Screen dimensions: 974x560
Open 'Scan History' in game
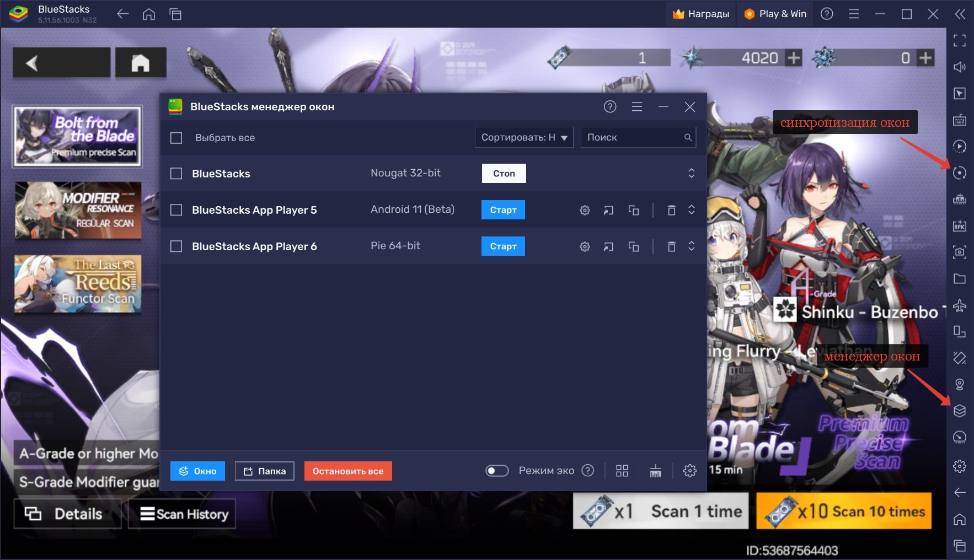(x=182, y=514)
